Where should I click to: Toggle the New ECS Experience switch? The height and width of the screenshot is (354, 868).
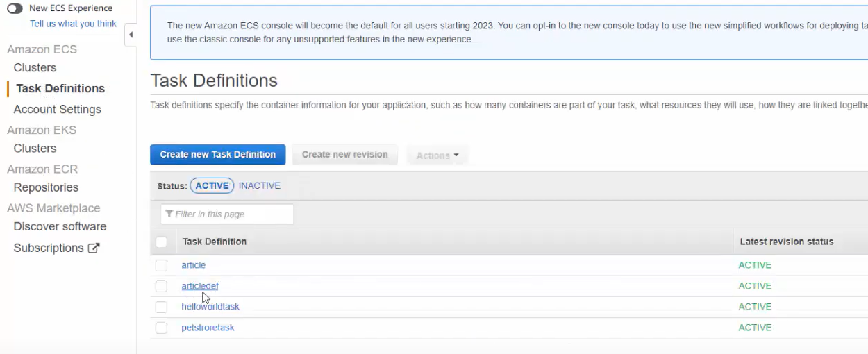[x=15, y=8]
